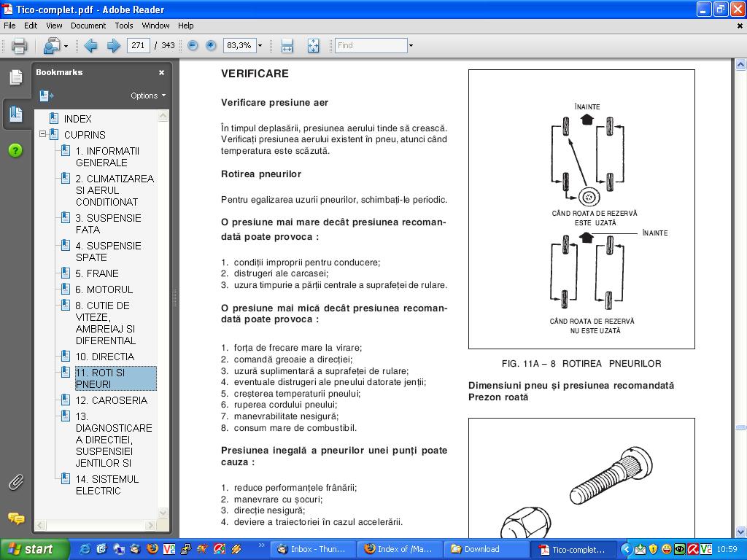Click the Print icon in toolbar
Viewport: 747px width, 560px height.
[x=19, y=46]
